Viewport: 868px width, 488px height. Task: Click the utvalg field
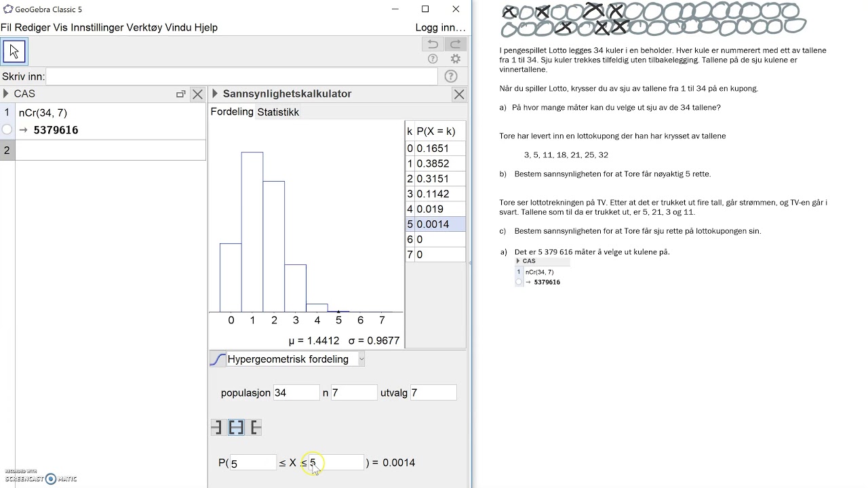[x=434, y=392]
